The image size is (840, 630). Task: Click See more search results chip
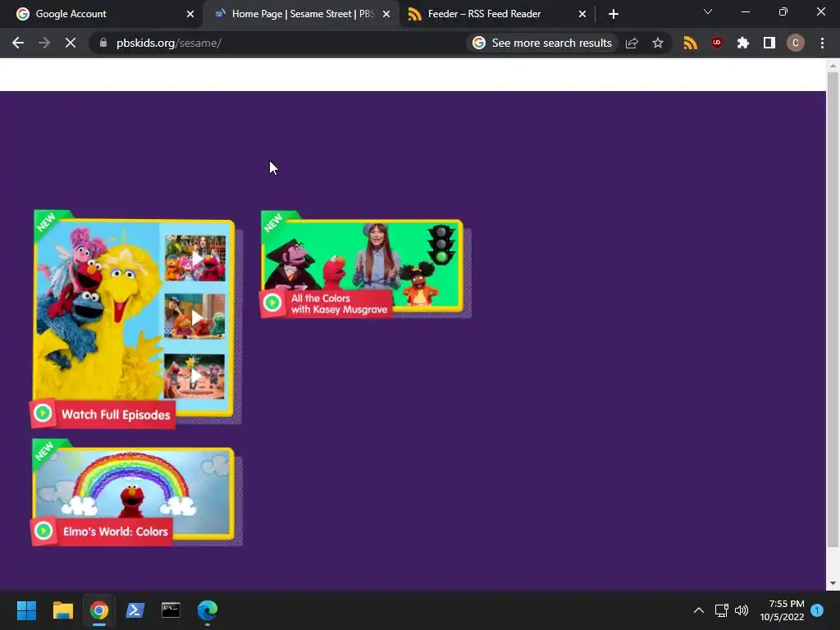point(542,43)
